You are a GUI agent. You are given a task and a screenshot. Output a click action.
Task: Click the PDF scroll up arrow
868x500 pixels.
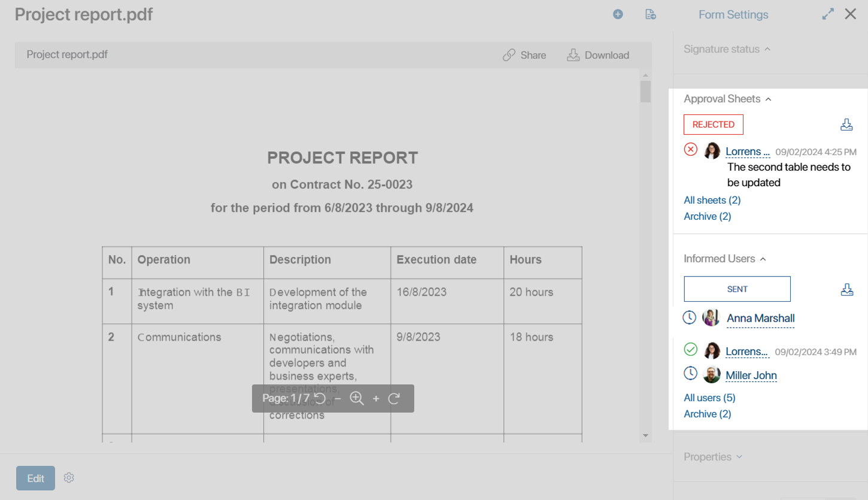click(x=645, y=75)
